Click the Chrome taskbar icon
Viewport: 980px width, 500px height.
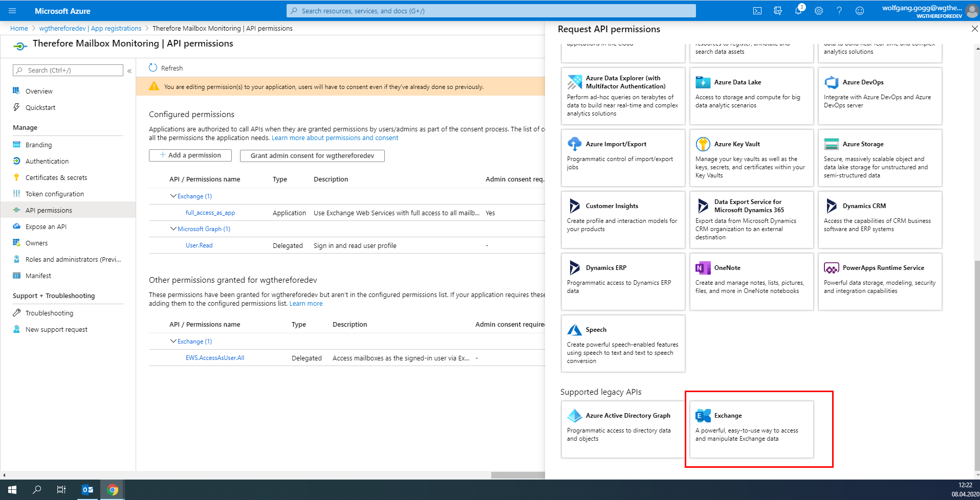pos(113,490)
